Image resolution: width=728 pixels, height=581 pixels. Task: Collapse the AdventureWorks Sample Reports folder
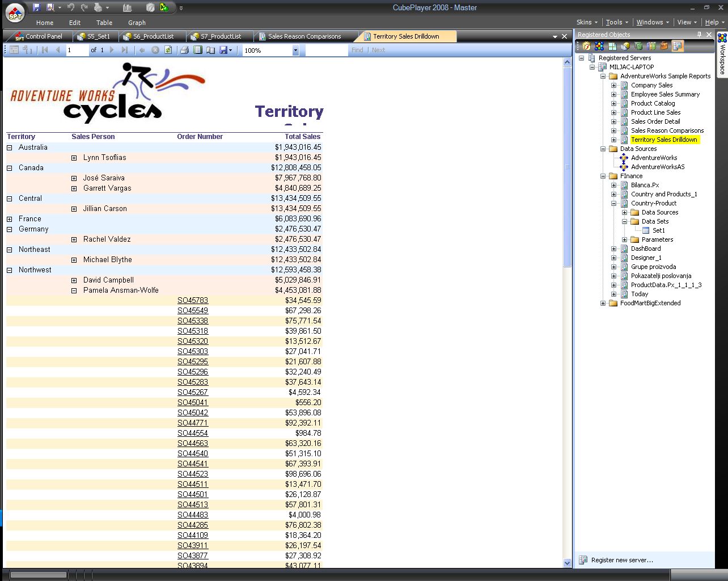(603, 76)
